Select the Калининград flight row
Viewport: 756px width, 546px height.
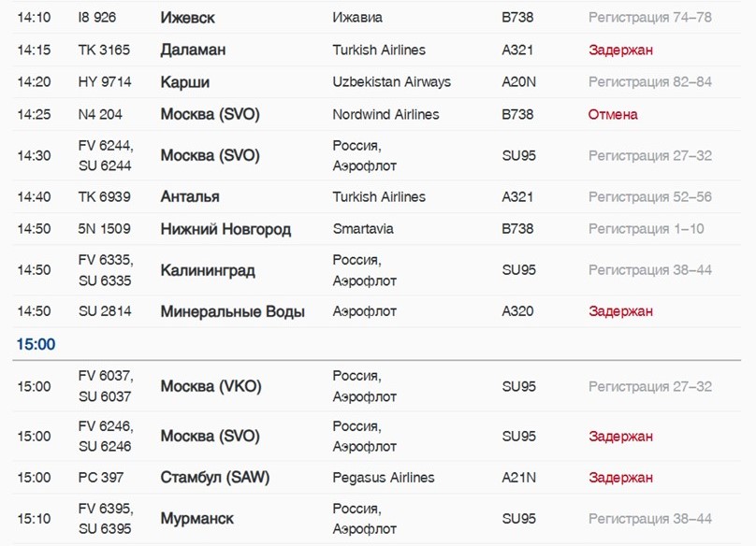click(x=376, y=270)
